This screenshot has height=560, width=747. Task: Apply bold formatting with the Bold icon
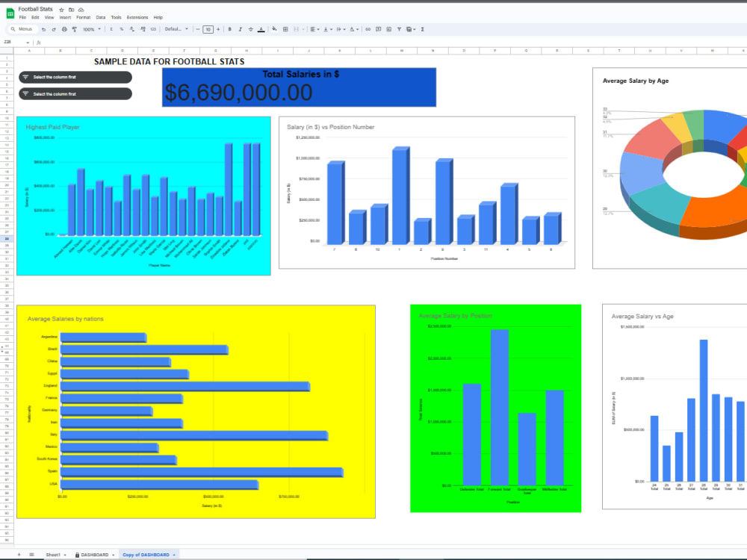(x=229, y=29)
